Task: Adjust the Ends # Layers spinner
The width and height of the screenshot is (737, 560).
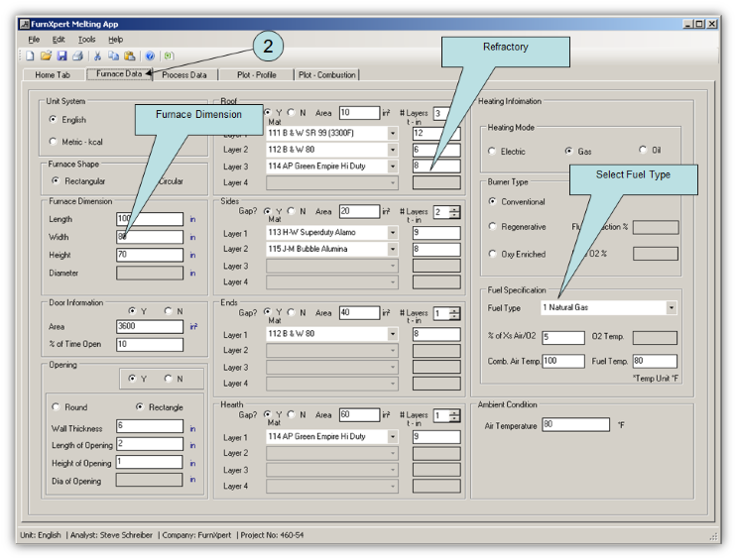Action: point(454,313)
